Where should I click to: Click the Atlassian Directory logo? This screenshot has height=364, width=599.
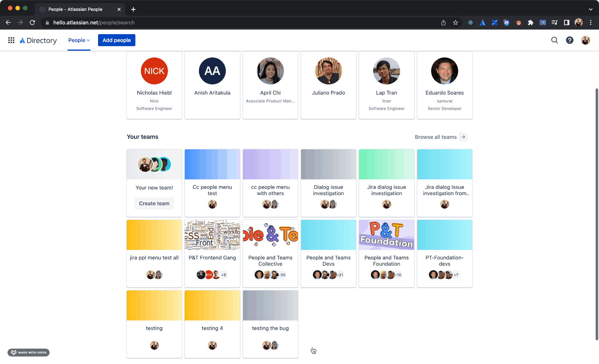(x=38, y=40)
